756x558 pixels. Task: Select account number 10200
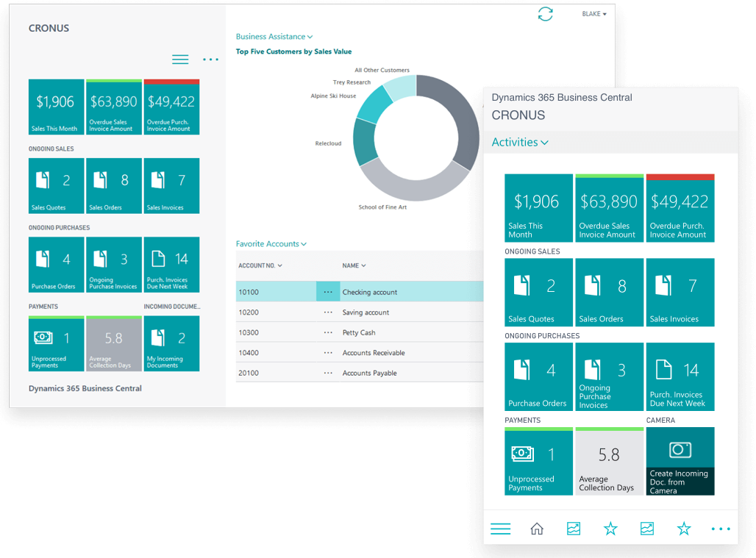(x=249, y=312)
